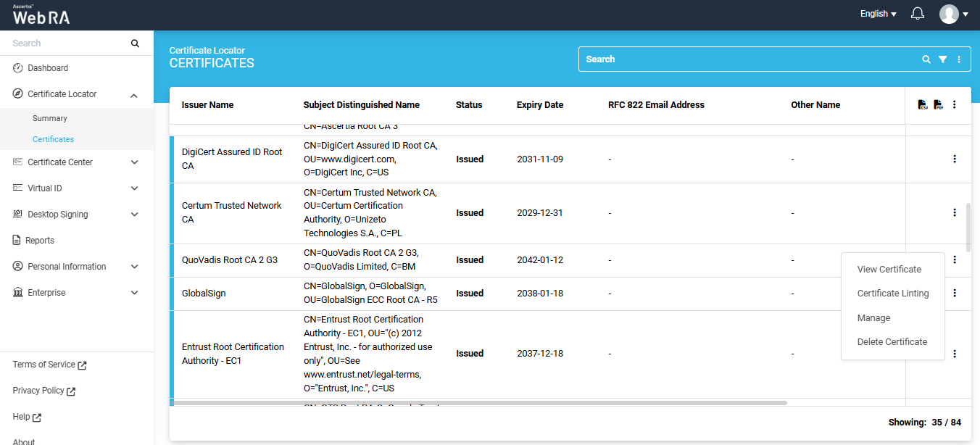Open the English language dropdown
Screen dimensions: 980x445
pyautogui.click(x=878, y=14)
